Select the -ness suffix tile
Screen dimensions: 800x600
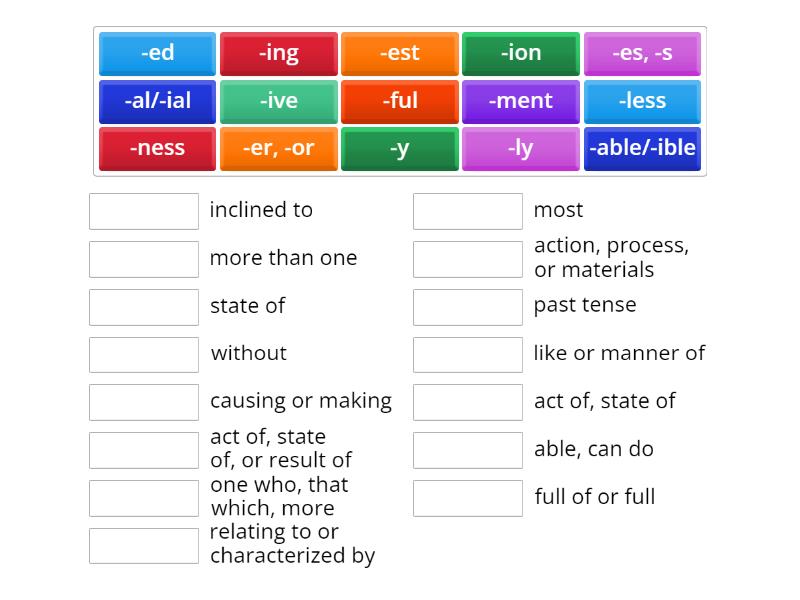158,148
